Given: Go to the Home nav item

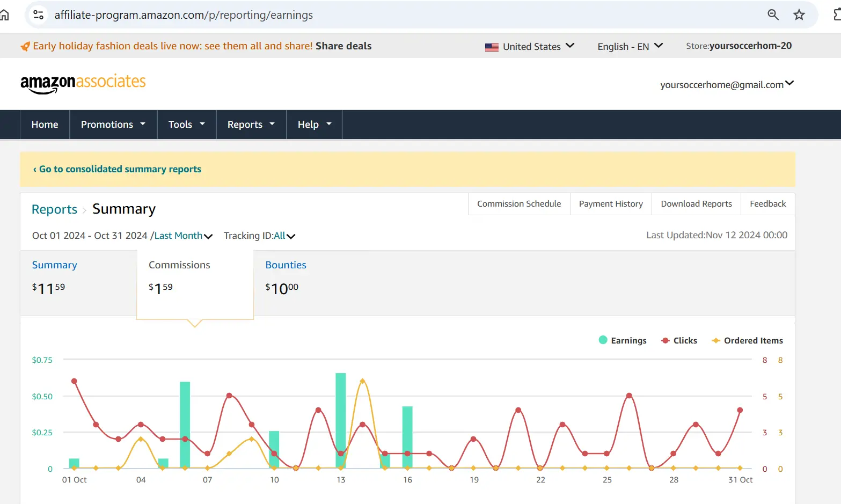Looking at the screenshot, I should [x=45, y=125].
